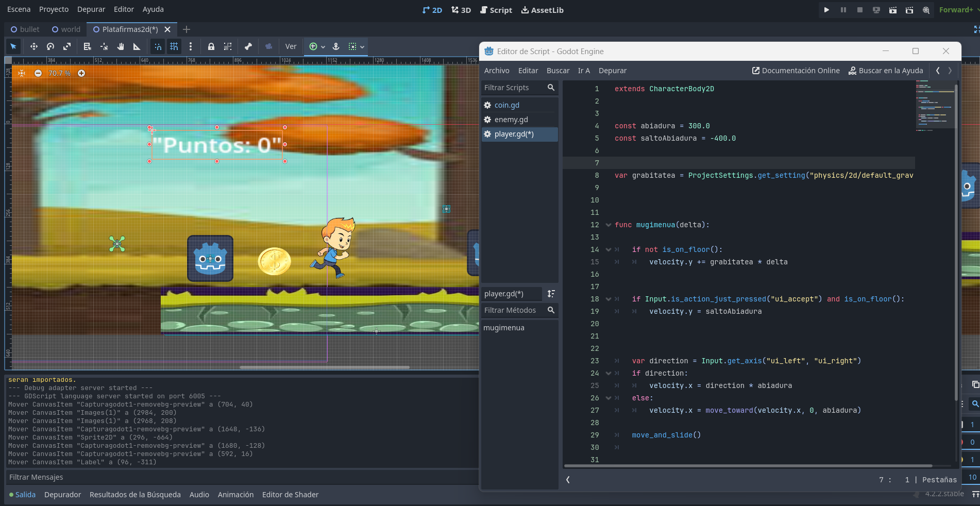Activate the Scale Mode tool
This screenshot has height=506, width=980.
point(67,46)
